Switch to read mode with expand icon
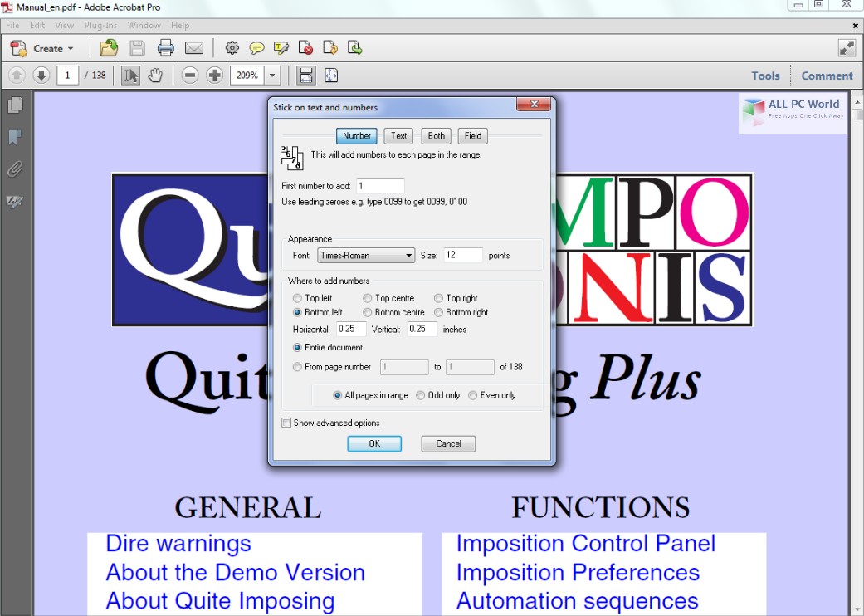 coord(847,48)
